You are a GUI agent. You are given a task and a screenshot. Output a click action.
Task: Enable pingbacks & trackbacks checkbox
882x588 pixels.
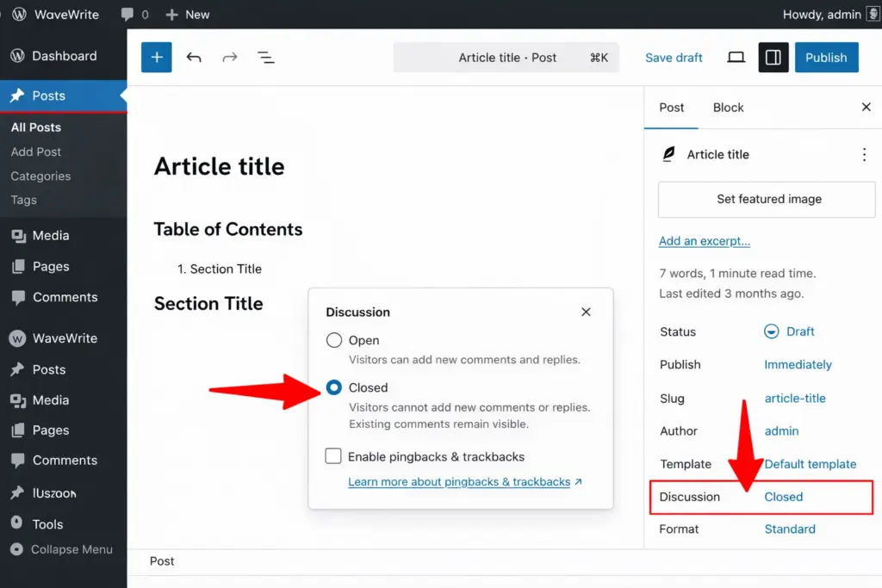(x=333, y=456)
